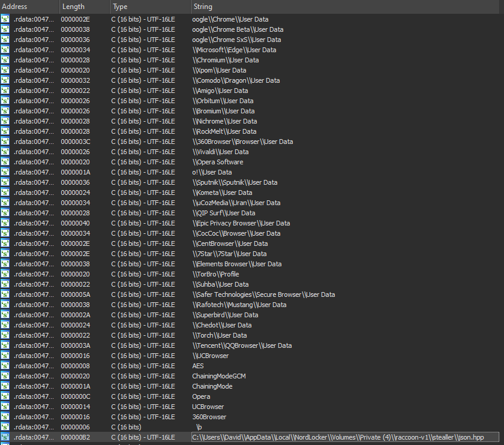Viewport: 504px width, 445px height.
Task: Select the raccoon-v1 stealler json.hpp path string
Action: (x=338, y=437)
